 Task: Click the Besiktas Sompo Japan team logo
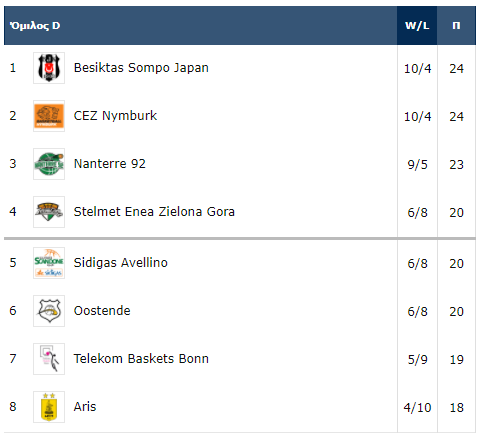(x=49, y=68)
